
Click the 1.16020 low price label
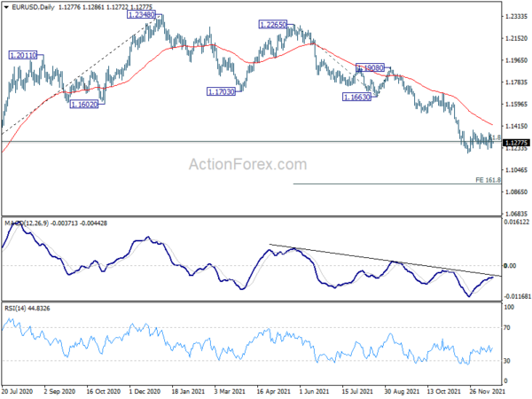84,105
